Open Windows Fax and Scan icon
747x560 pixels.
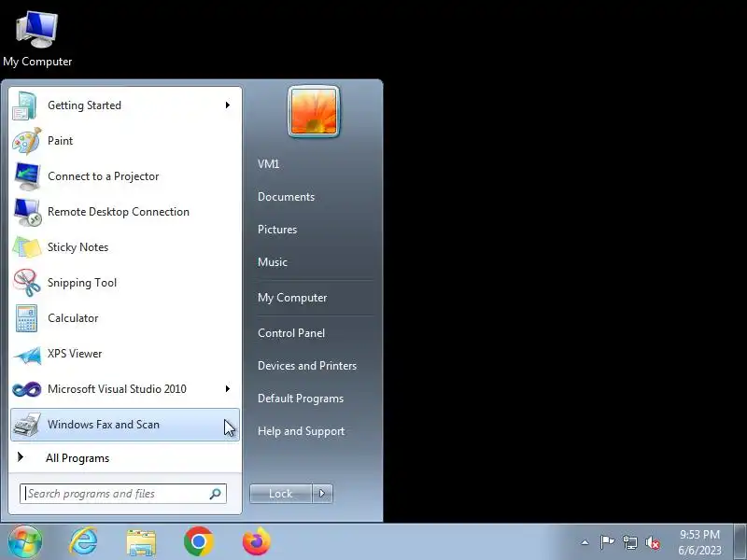pyautogui.click(x=27, y=425)
